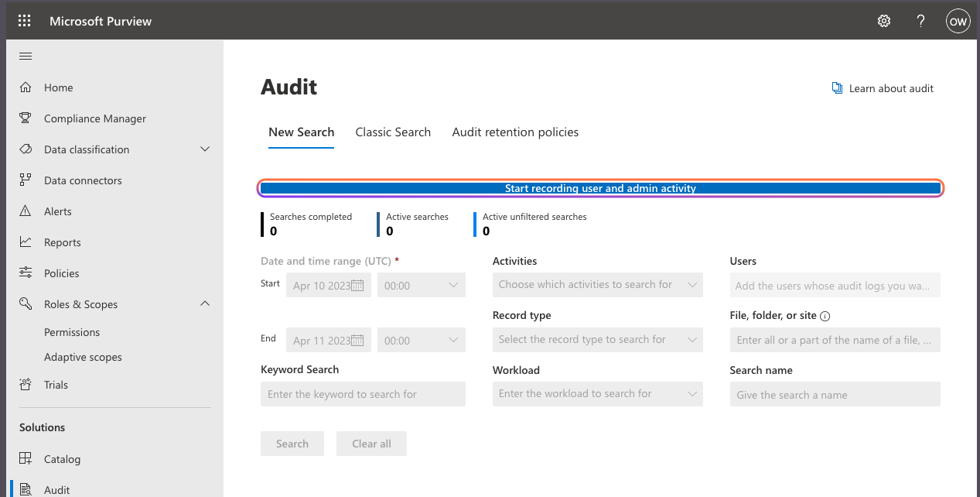980x497 pixels.
Task: Open the OW account avatar
Action: point(958,21)
